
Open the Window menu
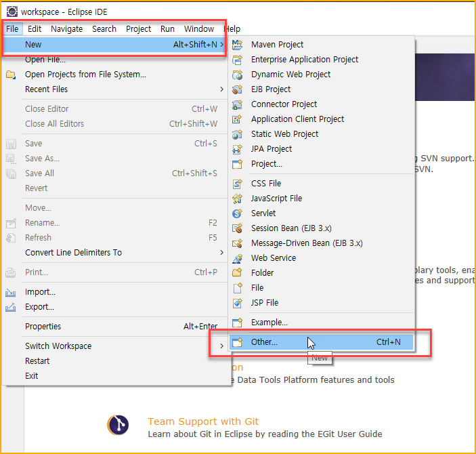click(199, 29)
